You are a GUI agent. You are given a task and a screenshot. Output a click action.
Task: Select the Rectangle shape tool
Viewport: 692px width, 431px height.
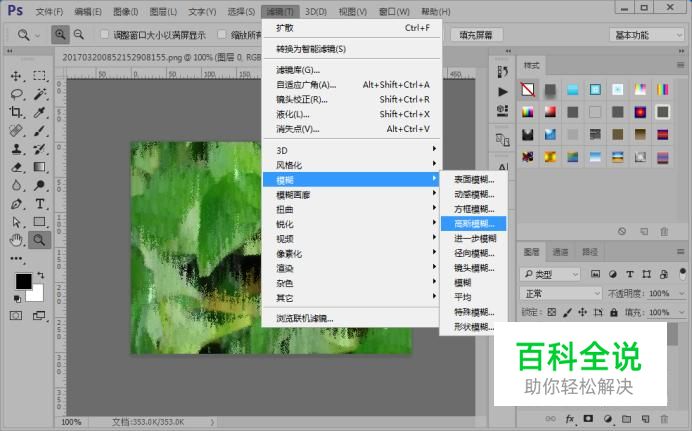pos(39,222)
